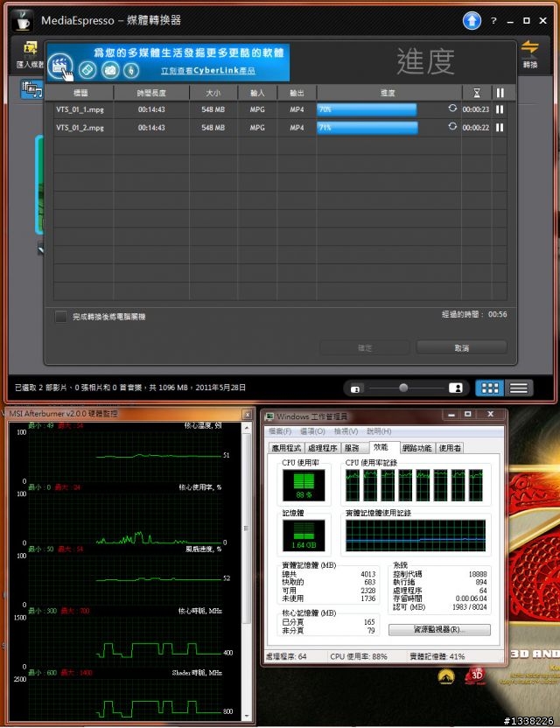Click the Paramount logo desktop icon
Viewport: 560px width, 728px height.
[446, 676]
